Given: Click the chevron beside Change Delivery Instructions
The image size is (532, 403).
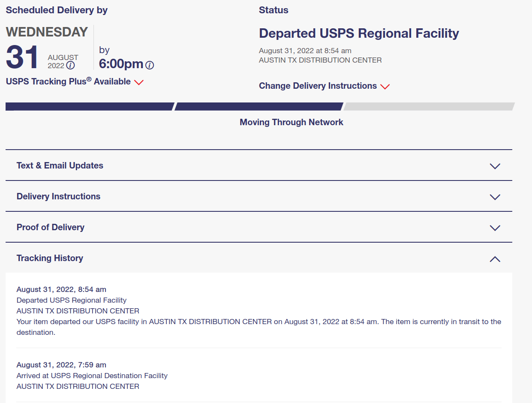Looking at the screenshot, I should [385, 87].
